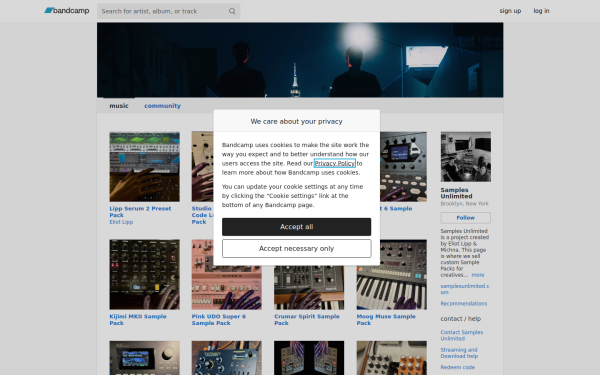Open Kijimi MKII Sample Pack thumbnail
Viewport: 600px width, 375px height.
pos(144,274)
